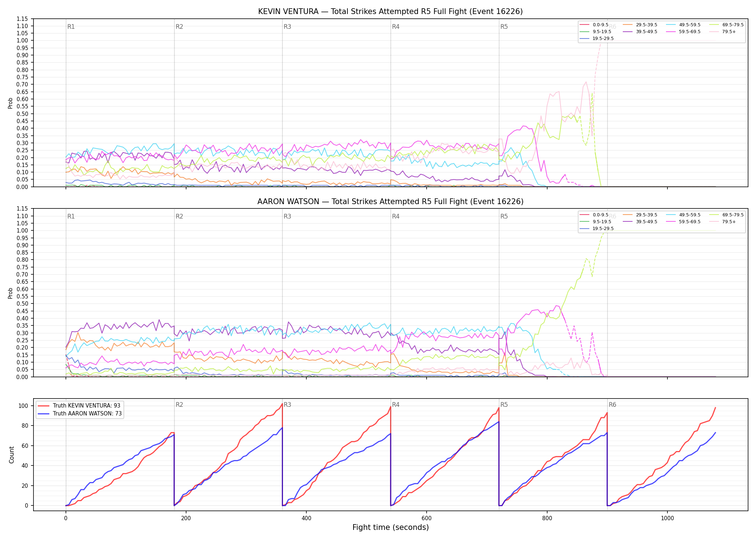756x540 pixels.
Task: Click 39.5-49.5 legend label in Watson chart
Action: click(x=647, y=222)
